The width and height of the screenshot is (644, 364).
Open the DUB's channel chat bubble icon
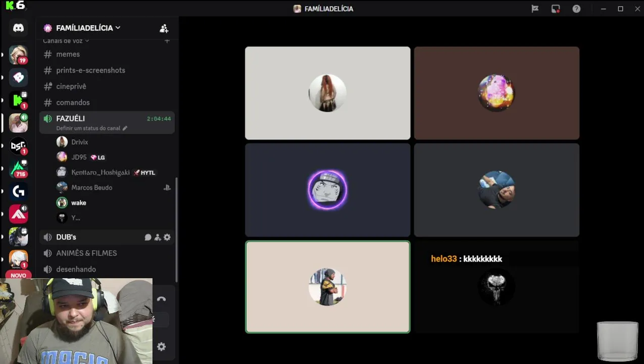148,237
